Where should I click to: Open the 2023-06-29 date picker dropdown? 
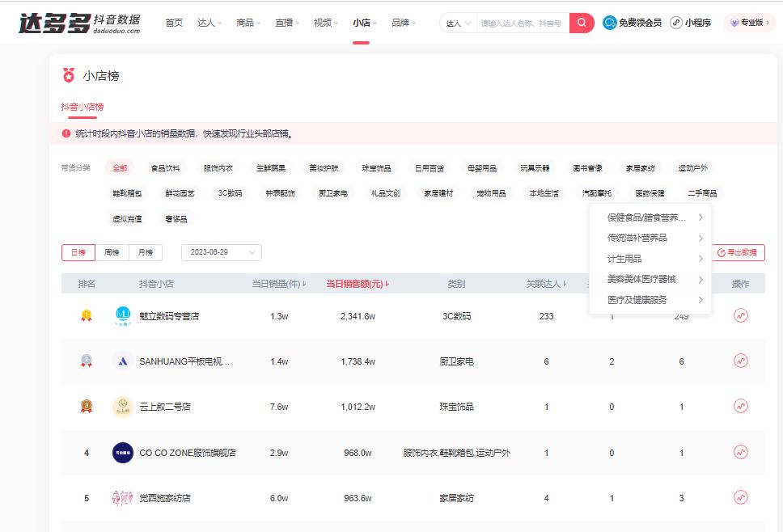221,252
